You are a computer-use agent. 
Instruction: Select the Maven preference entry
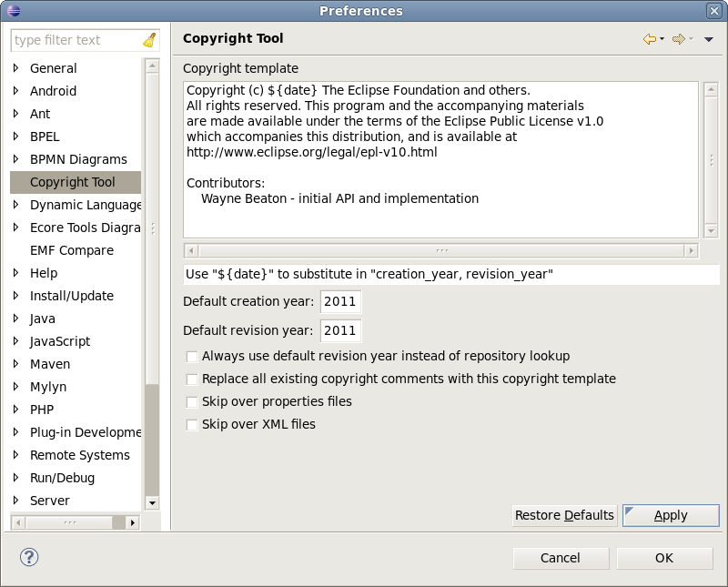[50, 364]
